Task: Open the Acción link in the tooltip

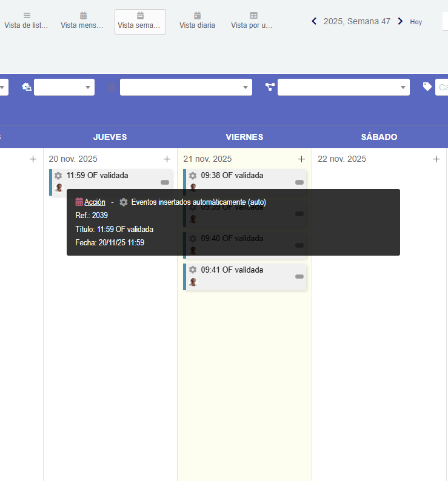Action: [95, 202]
